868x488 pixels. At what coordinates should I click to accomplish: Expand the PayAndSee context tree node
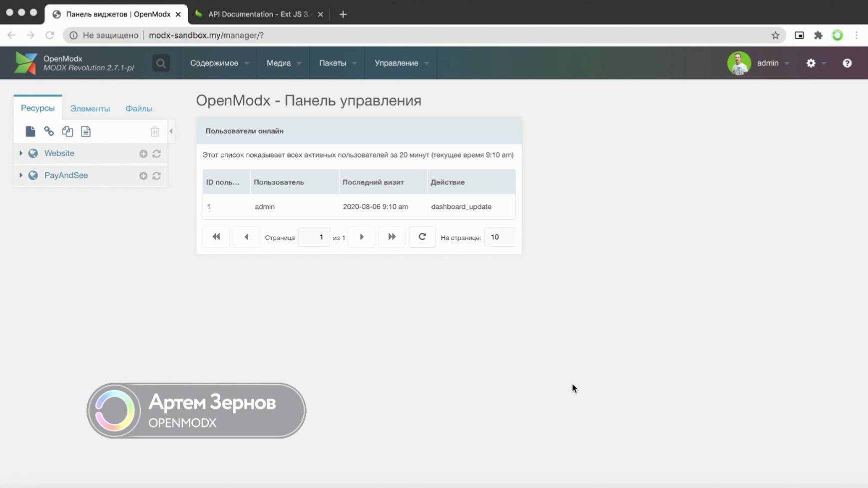coord(21,175)
